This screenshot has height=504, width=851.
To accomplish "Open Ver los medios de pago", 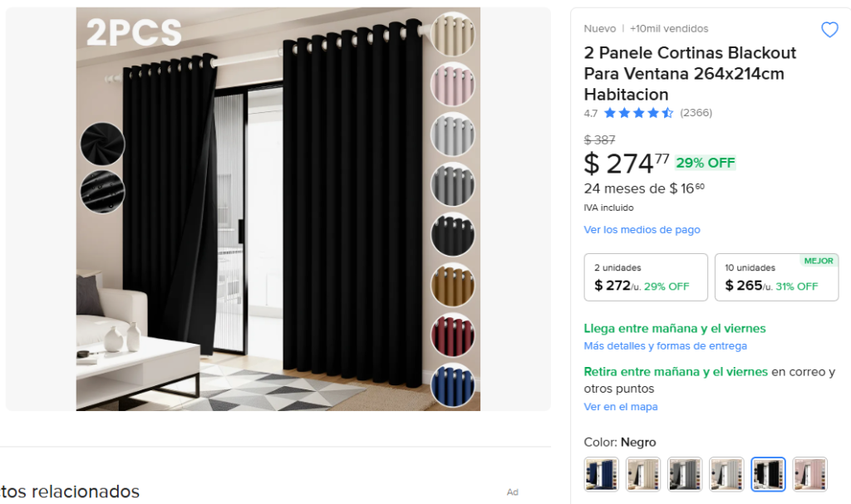I will point(642,229).
